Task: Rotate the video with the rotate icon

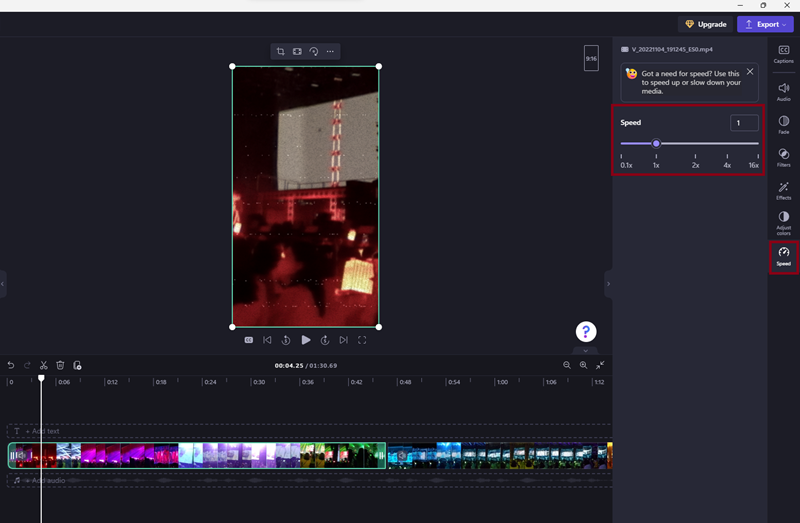Action: coord(314,52)
